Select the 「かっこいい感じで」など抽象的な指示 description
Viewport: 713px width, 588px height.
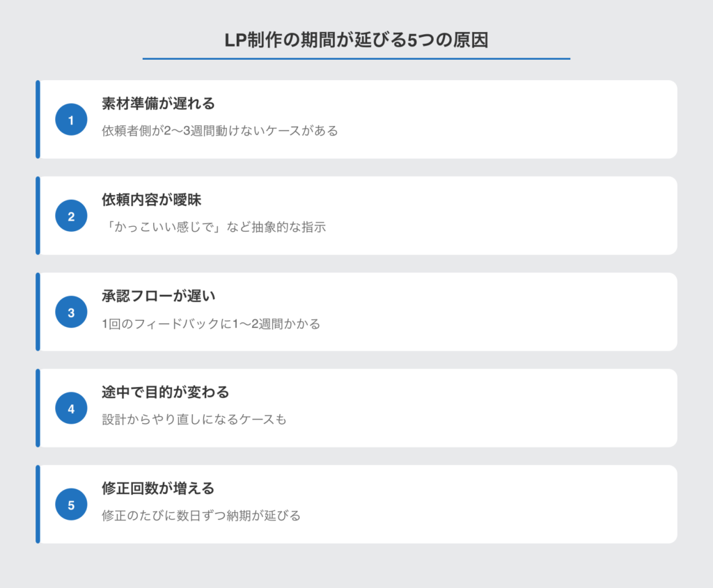213,228
